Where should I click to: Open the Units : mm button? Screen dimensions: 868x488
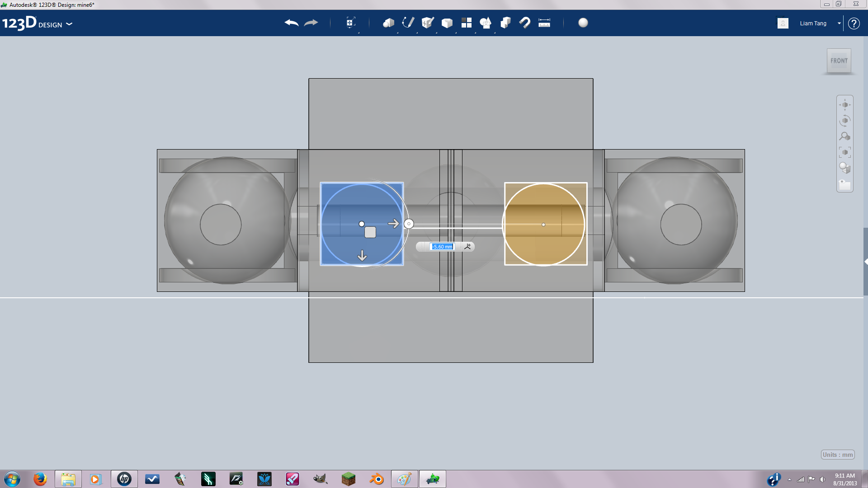(x=838, y=455)
